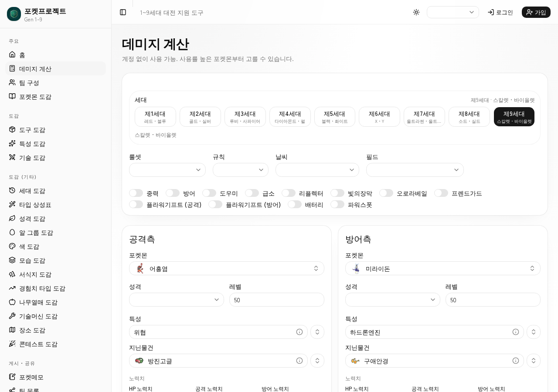Viewport: 558px width, 392px height.
Task: Click the 나무열매 도감 berry icon
Action: (x=12, y=302)
